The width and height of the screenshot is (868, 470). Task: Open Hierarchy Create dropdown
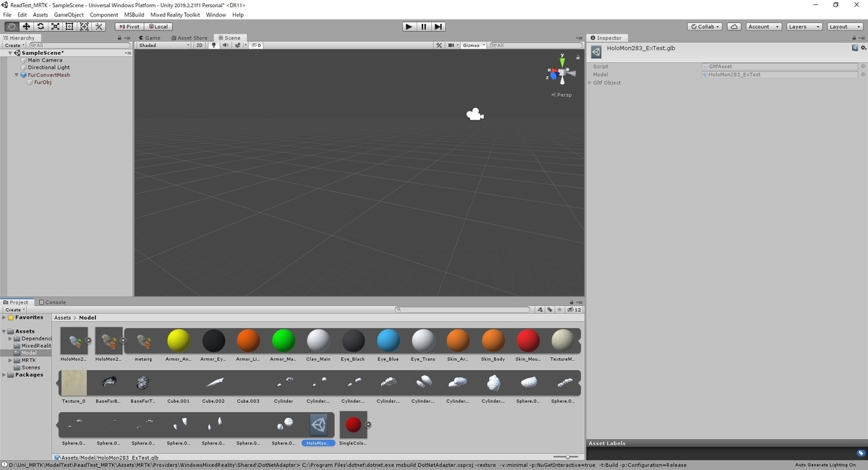point(14,46)
